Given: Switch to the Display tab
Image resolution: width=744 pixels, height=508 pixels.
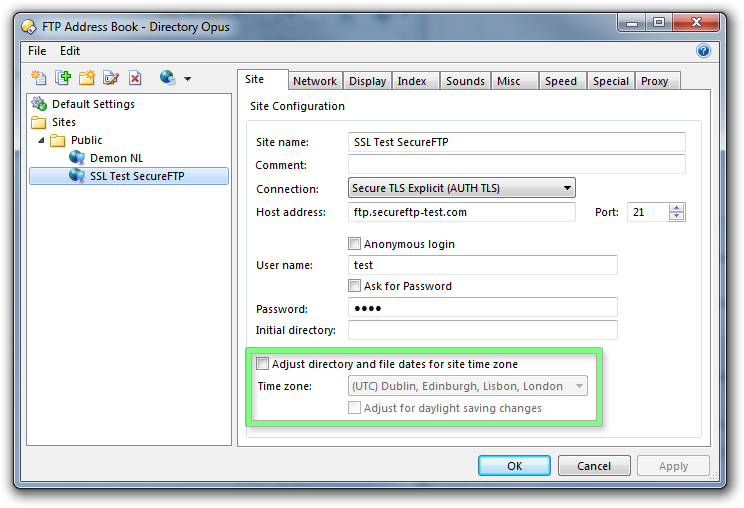Looking at the screenshot, I should coord(367,81).
